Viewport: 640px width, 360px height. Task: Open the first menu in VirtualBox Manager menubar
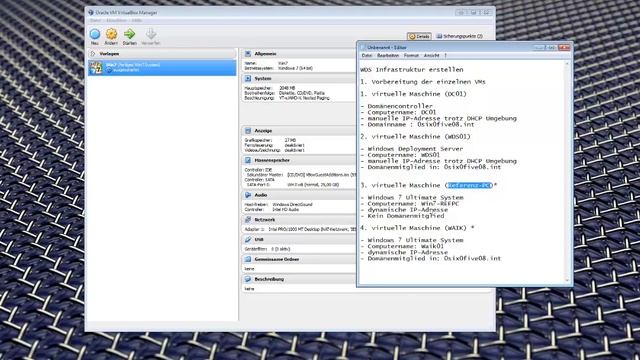pos(95,20)
